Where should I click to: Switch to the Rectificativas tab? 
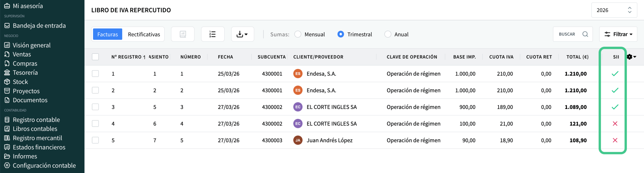(x=144, y=34)
